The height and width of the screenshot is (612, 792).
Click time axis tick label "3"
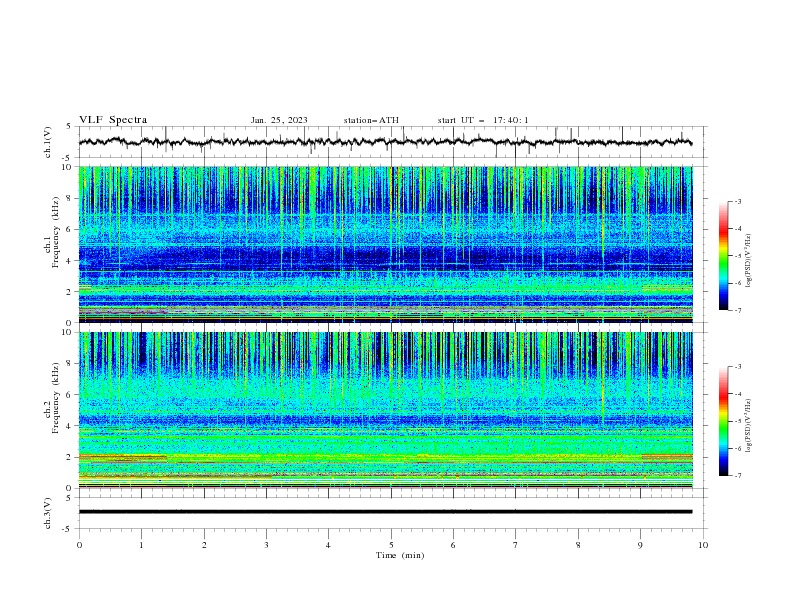(x=266, y=545)
